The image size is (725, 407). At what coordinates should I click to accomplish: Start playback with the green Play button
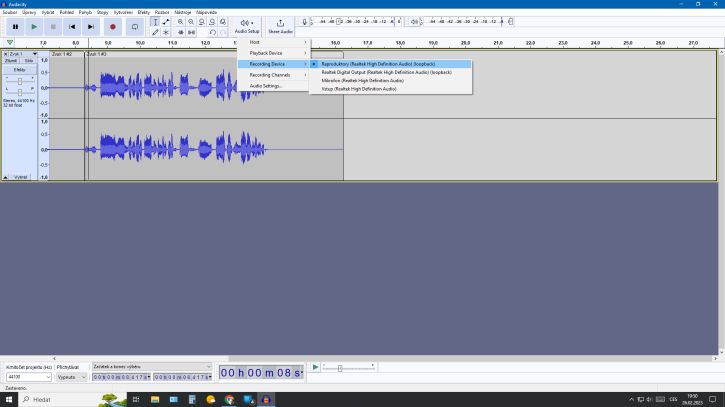click(34, 27)
